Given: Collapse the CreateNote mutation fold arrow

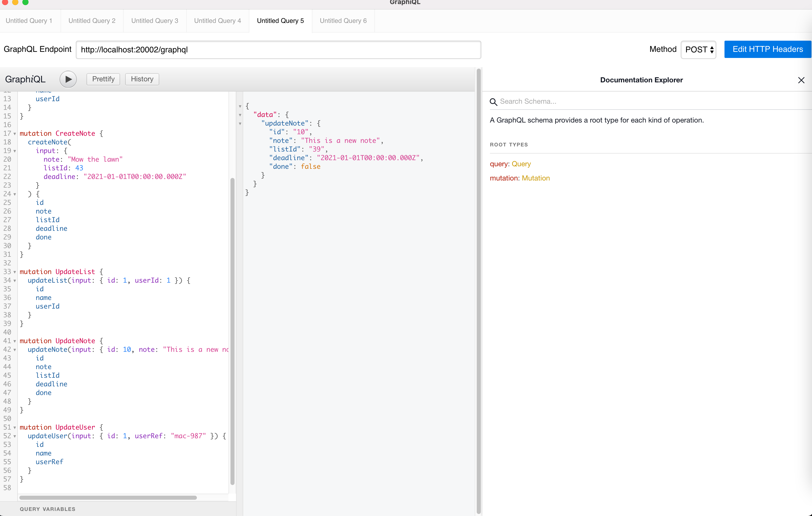Looking at the screenshot, I should [15, 134].
